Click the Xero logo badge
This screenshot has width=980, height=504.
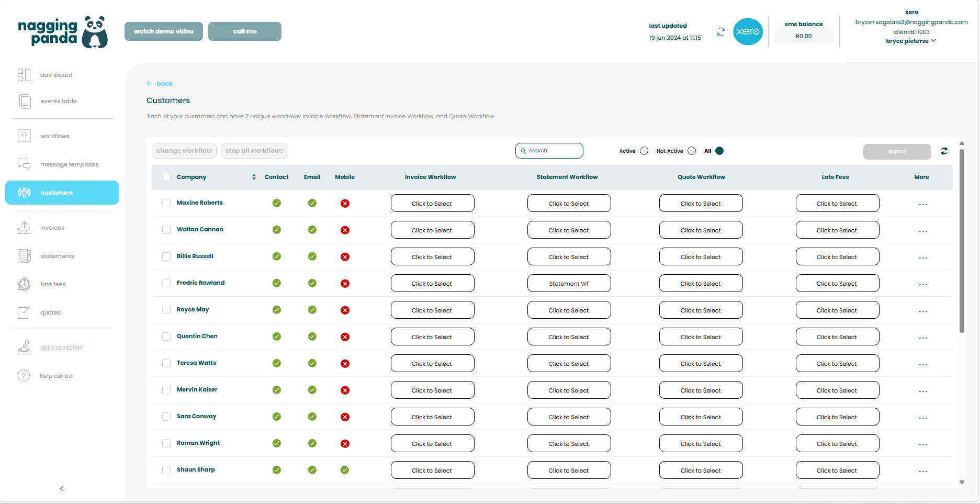tap(748, 31)
